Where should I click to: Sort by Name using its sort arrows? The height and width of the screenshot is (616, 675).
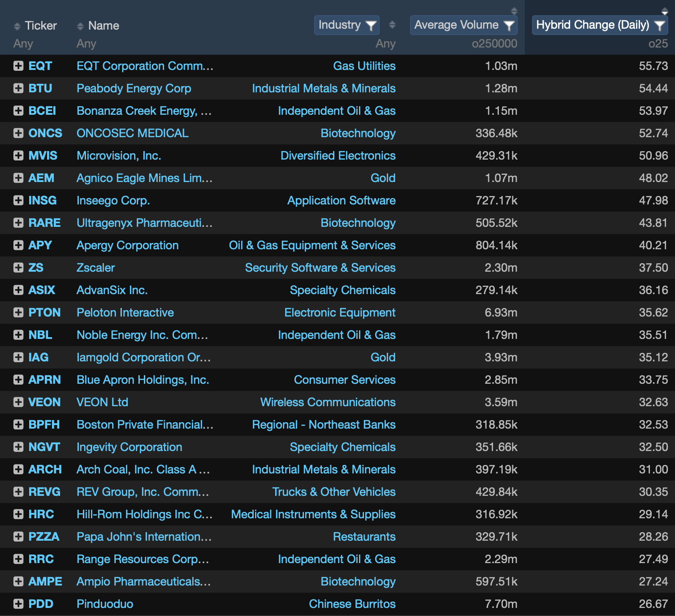point(80,26)
